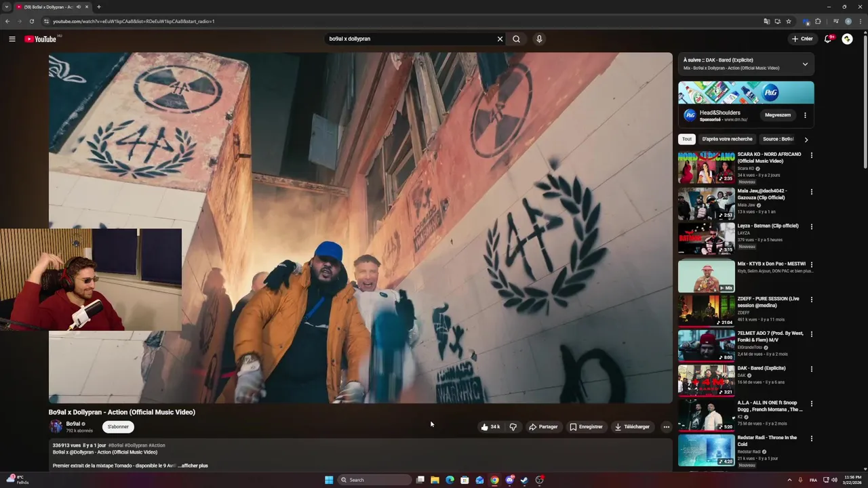This screenshot has width=868, height=488.
Task: Open options for Mix - KTYB x Don Pac
Action: [x=811, y=264]
